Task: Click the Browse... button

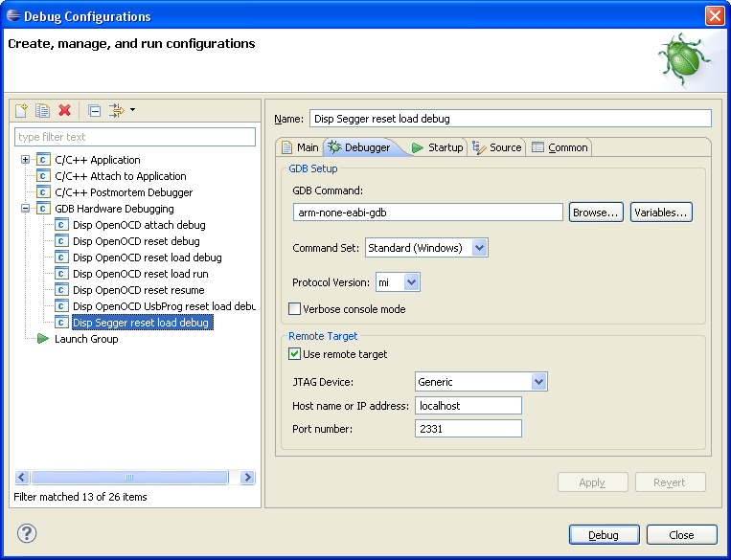Action: (596, 213)
